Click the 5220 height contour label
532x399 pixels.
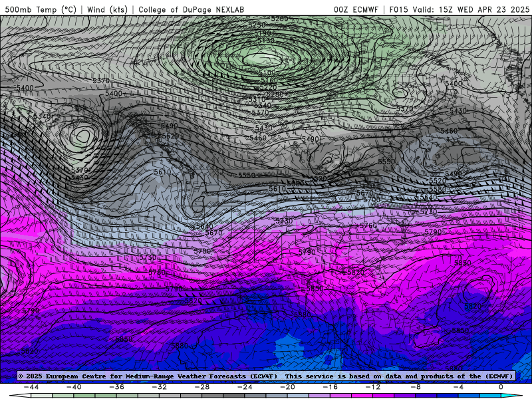268,88
